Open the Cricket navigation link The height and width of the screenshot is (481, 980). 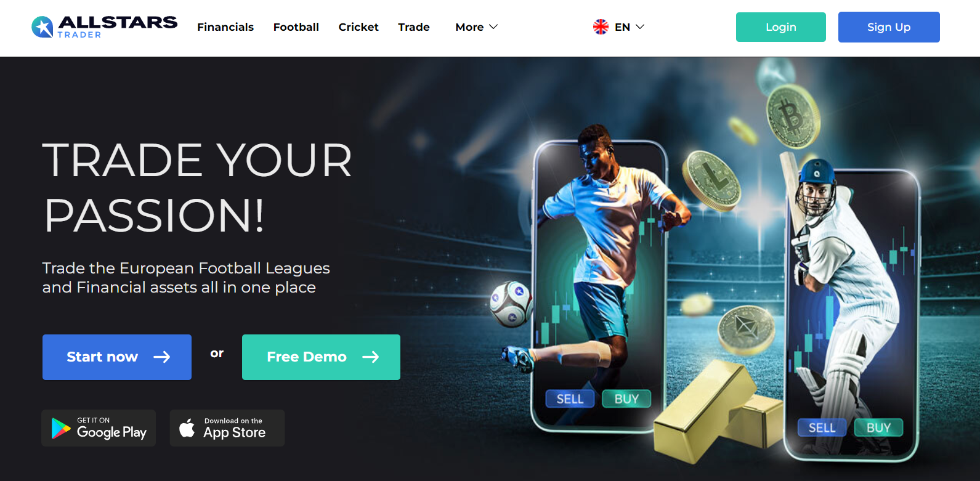click(358, 27)
